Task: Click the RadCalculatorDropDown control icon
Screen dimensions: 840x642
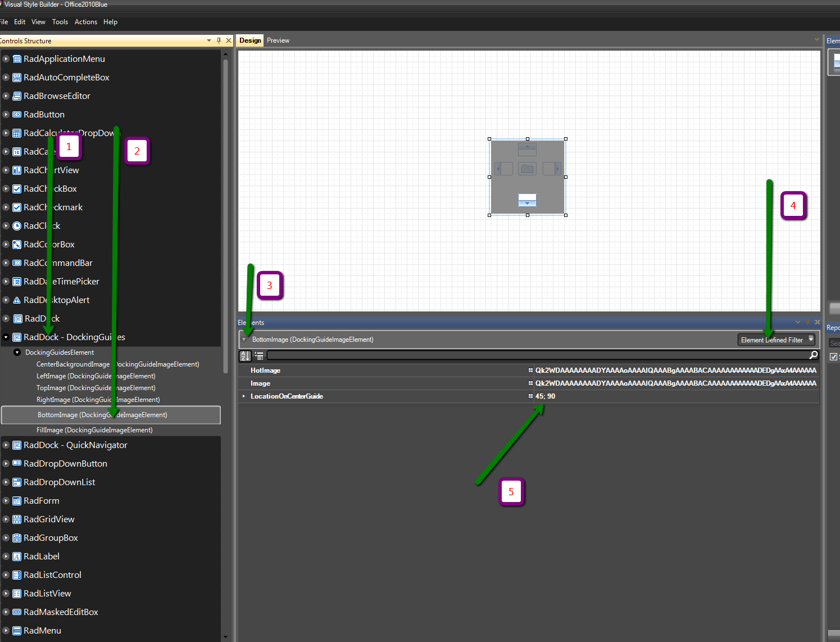Action: click(x=17, y=133)
